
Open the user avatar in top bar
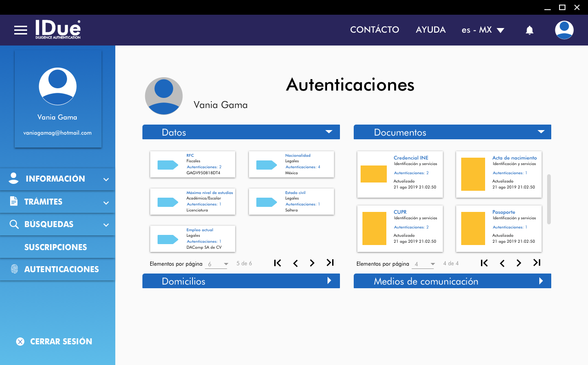pyautogui.click(x=564, y=30)
